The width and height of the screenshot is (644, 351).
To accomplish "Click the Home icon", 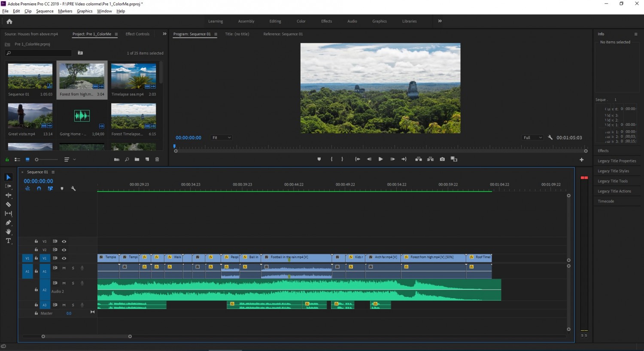I will (x=9, y=21).
